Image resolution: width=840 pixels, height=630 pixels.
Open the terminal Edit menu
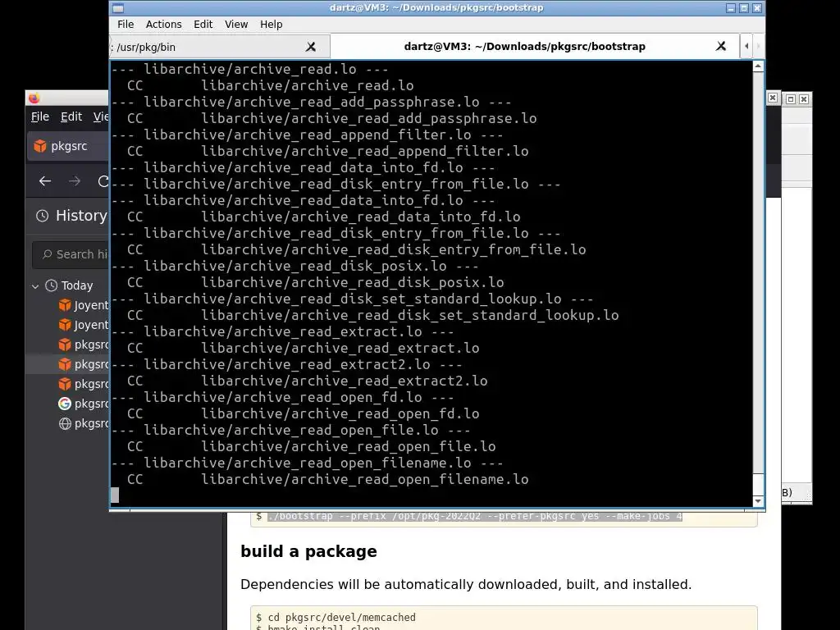tap(203, 24)
